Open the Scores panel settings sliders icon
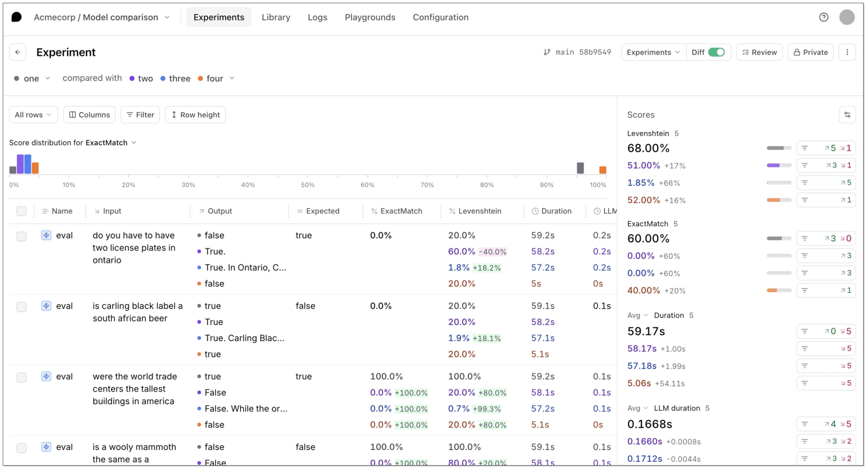This screenshot has width=868, height=470. click(x=847, y=115)
